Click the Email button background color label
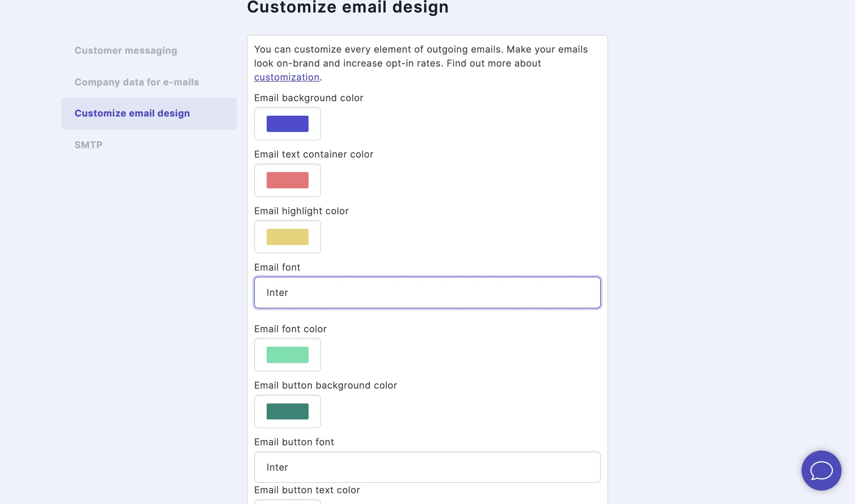The width and height of the screenshot is (855, 504). [325, 385]
